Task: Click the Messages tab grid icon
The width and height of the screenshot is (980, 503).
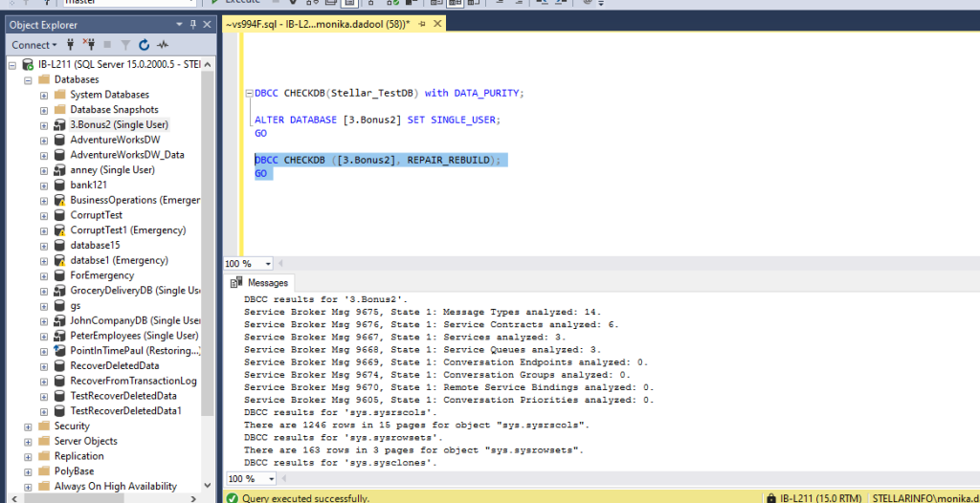Action: (236, 282)
